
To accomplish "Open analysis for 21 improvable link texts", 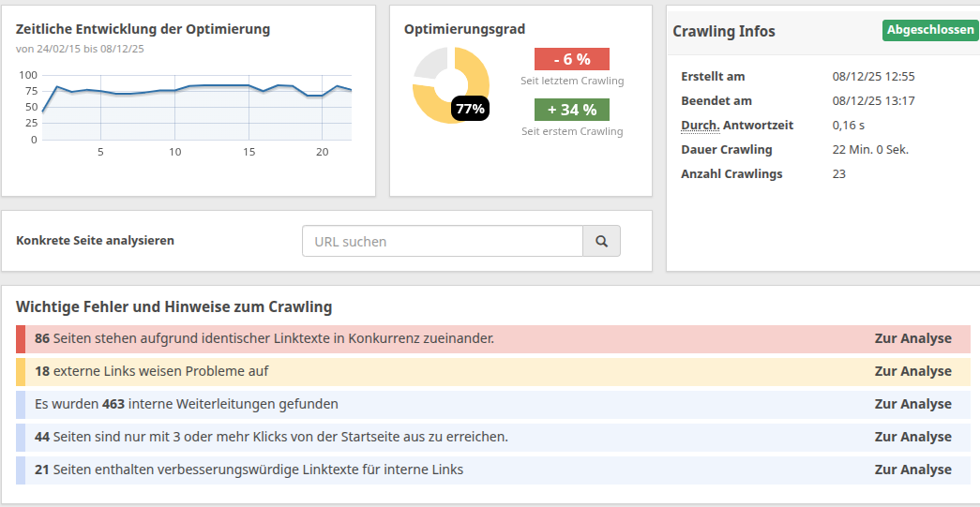I will [912, 470].
